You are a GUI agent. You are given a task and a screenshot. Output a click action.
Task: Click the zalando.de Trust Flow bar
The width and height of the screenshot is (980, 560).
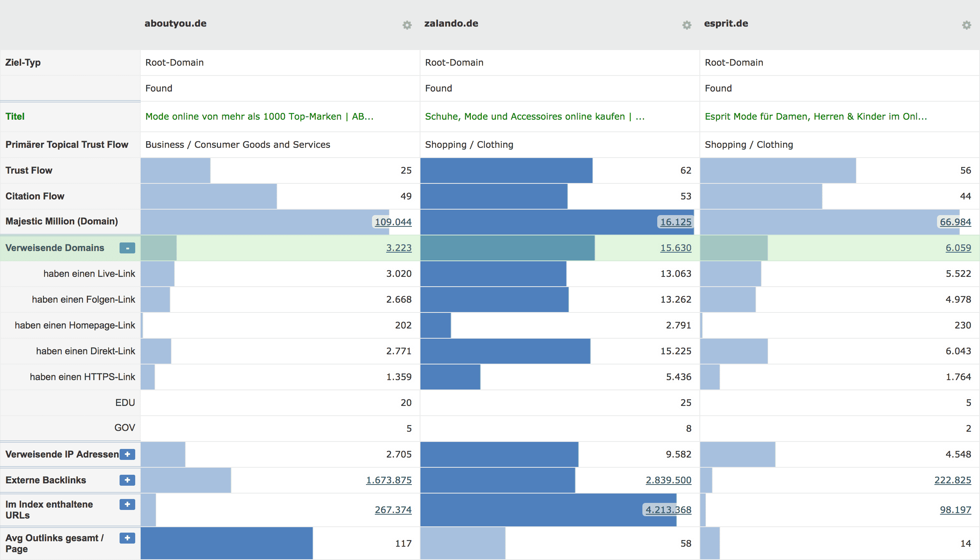tap(506, 171)
